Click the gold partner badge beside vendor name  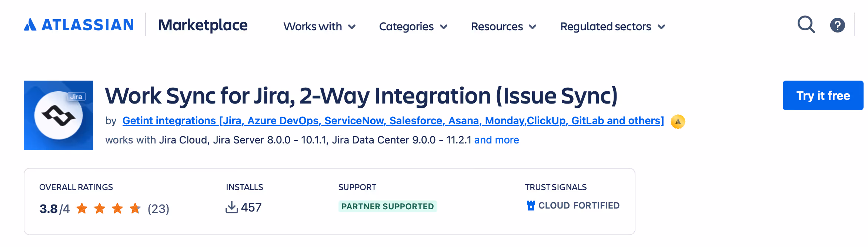pyautogui.click(x=678, y=121)
